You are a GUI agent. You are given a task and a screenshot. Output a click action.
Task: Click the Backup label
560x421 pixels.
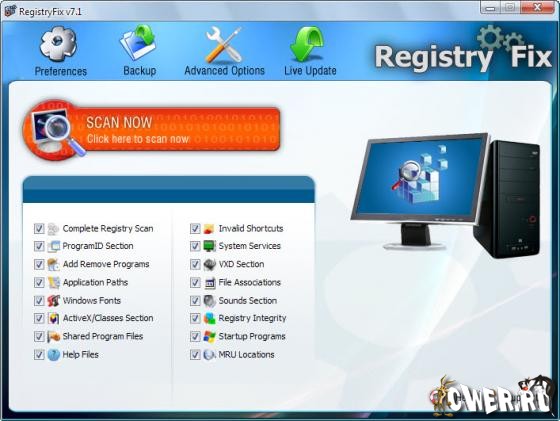[140, 70]
